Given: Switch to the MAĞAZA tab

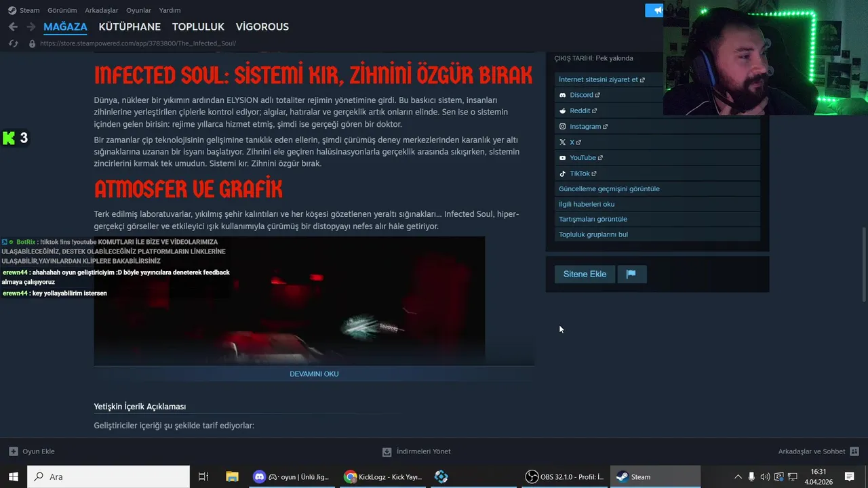Looking at the screenshot, I should pos(65,26).
